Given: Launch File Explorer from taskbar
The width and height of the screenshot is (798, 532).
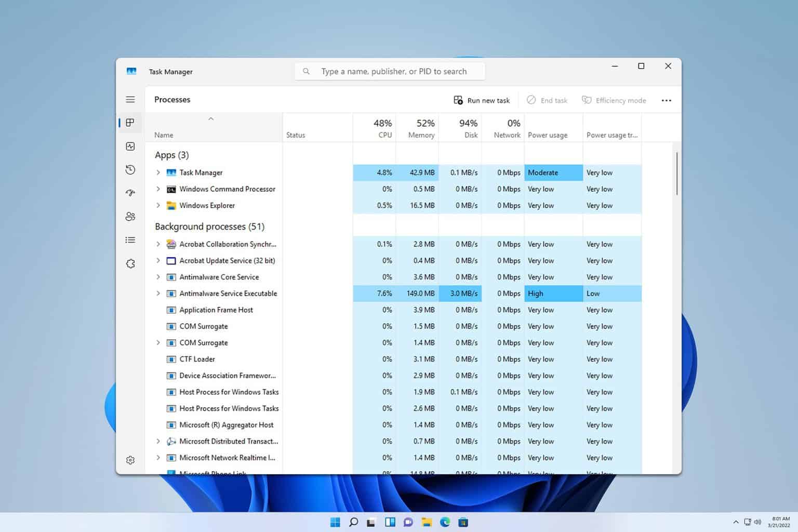Looking at the screenshot, I should [x=427, y=522].
